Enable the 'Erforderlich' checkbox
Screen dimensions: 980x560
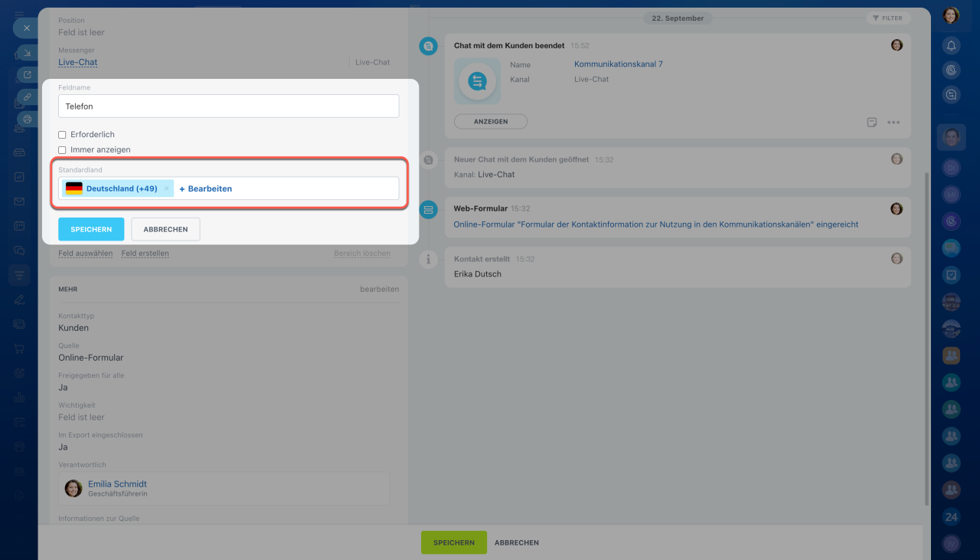62,135
